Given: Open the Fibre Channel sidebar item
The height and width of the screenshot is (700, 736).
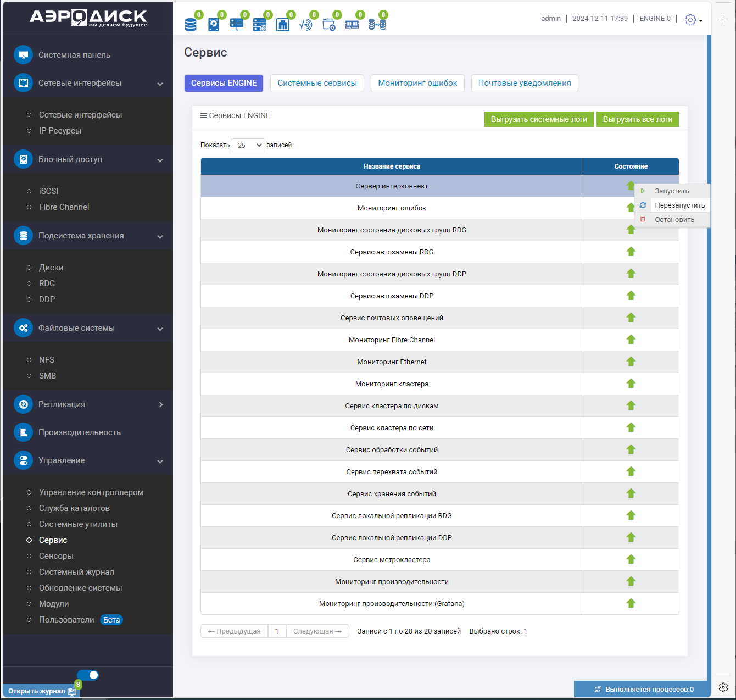Looking at the screenshot, I should (x=64, y=207).
